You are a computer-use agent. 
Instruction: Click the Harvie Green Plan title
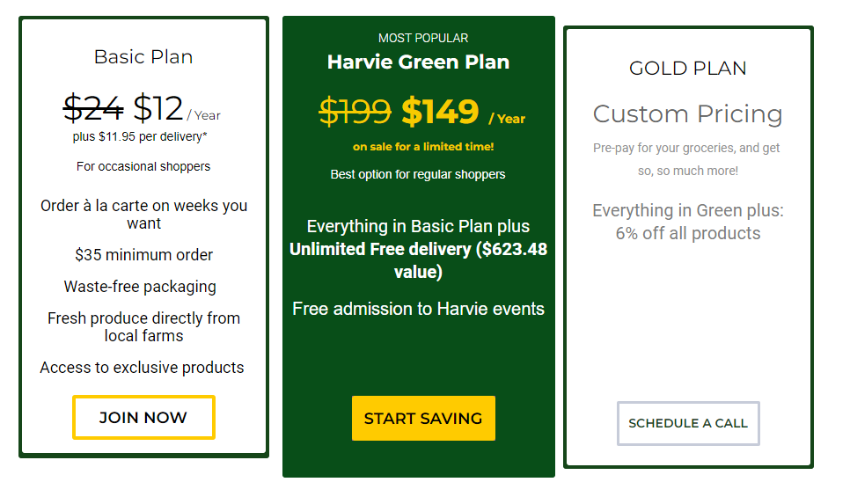click(x=419, y=62)
